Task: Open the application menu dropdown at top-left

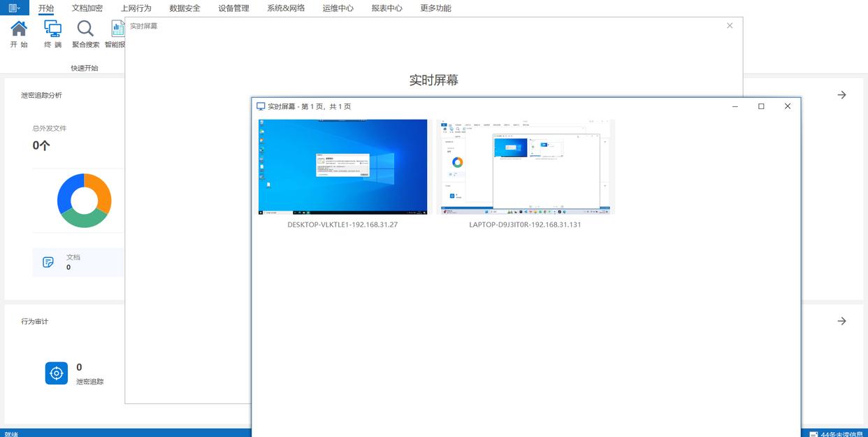Action: (14, 8)
